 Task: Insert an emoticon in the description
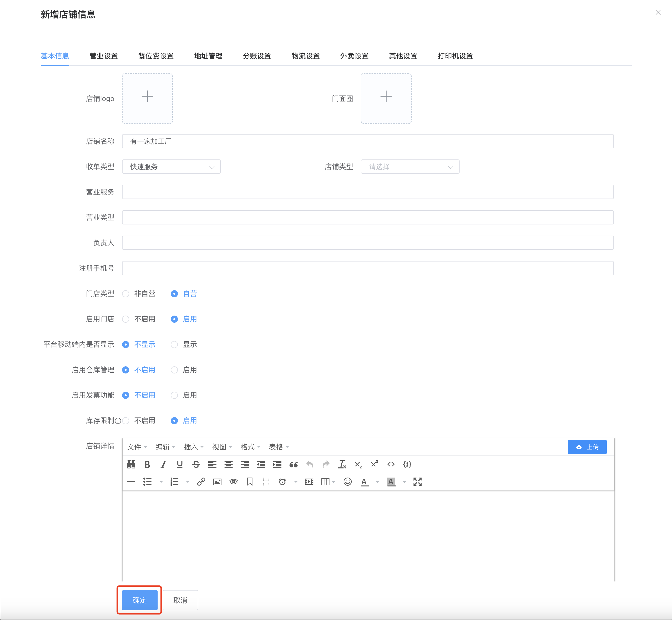(x=347, y=482)
